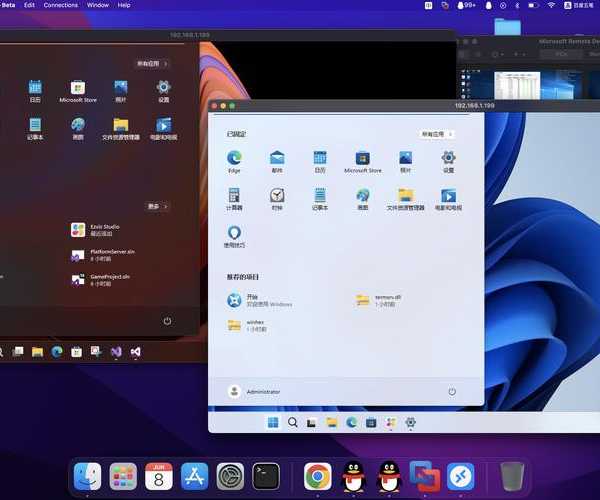Open Calendar in the light Start menu
The image size is (600, 500).
coord(320,161)
